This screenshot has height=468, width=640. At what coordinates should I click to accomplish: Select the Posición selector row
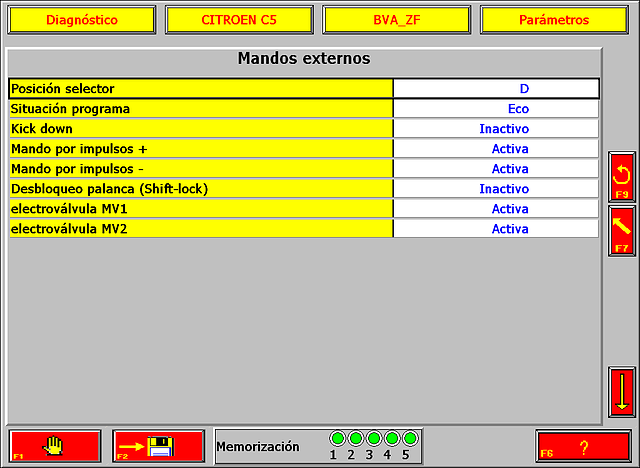(200, 89)
